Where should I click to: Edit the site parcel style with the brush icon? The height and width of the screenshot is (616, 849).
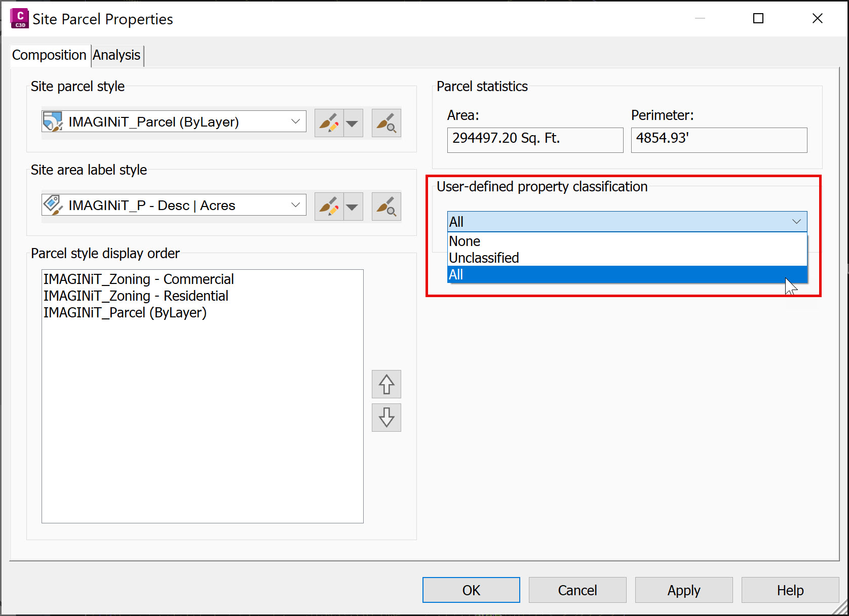(329, 123)
